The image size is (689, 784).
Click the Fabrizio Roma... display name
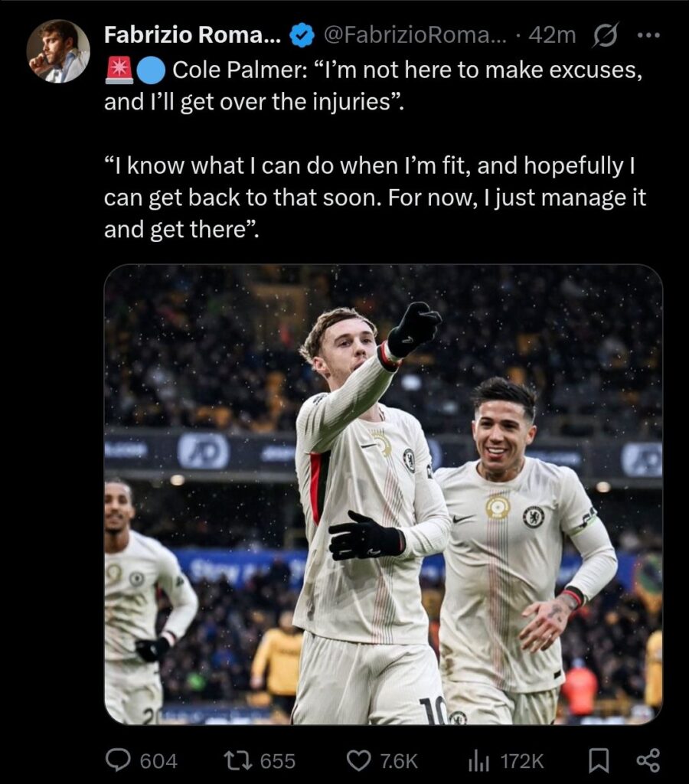(193, 35)
